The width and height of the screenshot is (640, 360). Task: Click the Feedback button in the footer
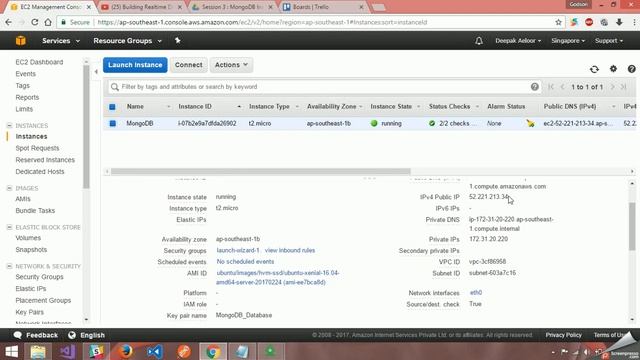36,335
